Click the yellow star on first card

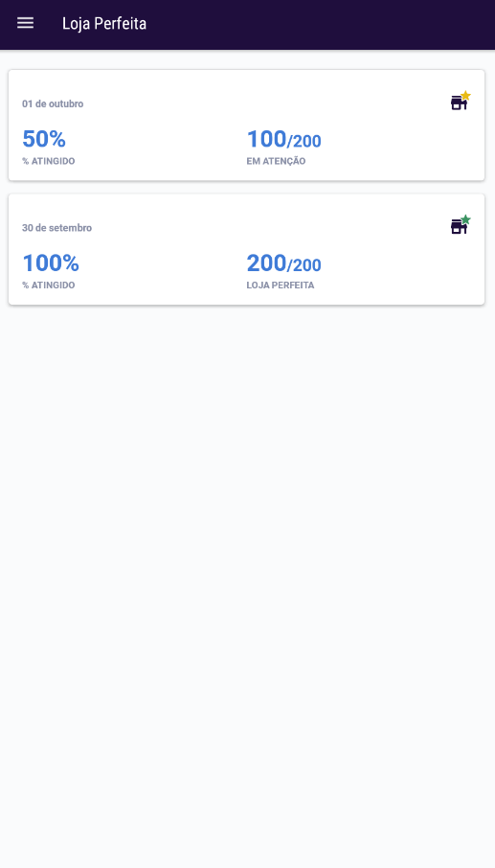click(x=465, y=95)
